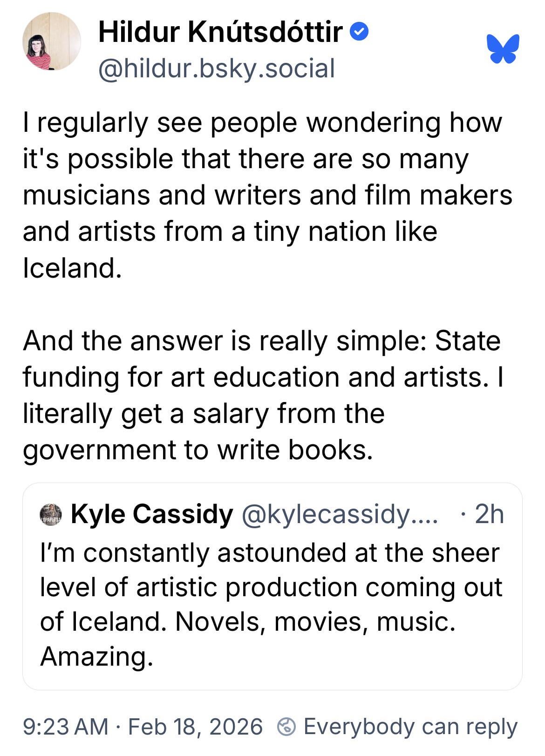The height and width of the screenshot is (756, 545).
Task: Click the Bluesky butterfly logo
Action: 503,48
